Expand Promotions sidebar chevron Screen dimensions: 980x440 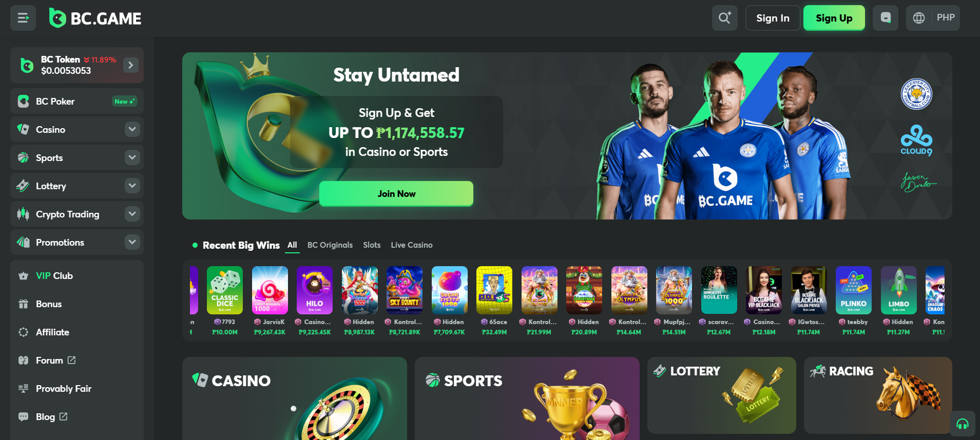pos(132,242)
